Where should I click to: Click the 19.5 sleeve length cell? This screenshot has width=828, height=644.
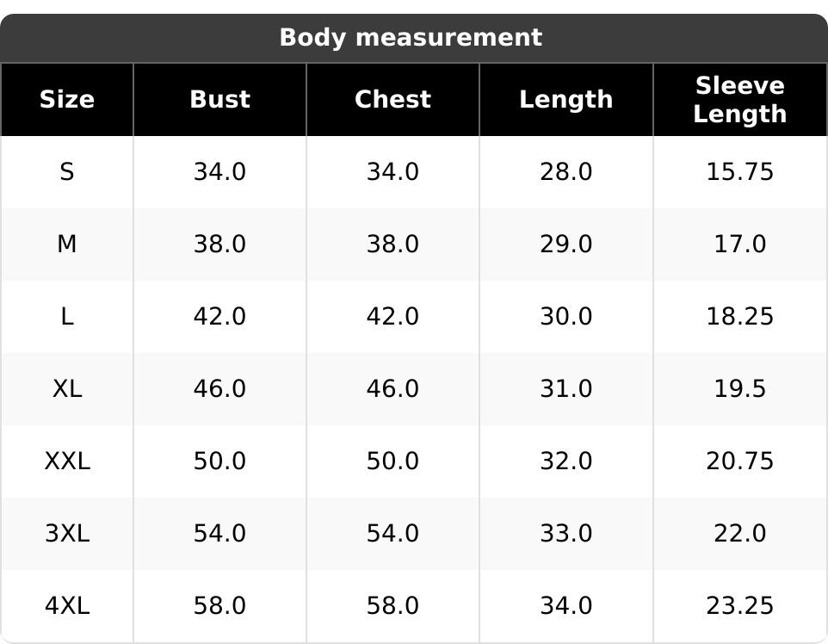click(x=739, y=389)
